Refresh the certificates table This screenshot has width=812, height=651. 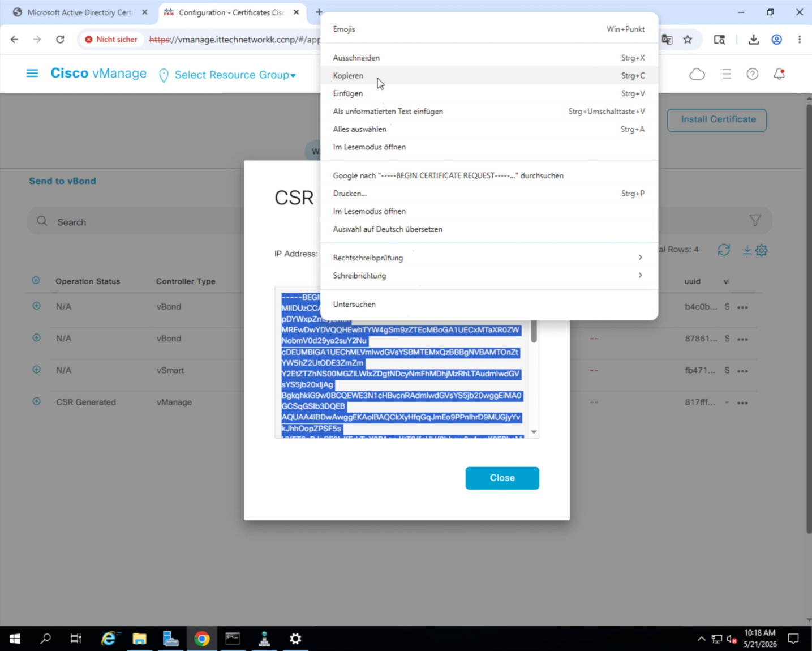tap(724, 250)
